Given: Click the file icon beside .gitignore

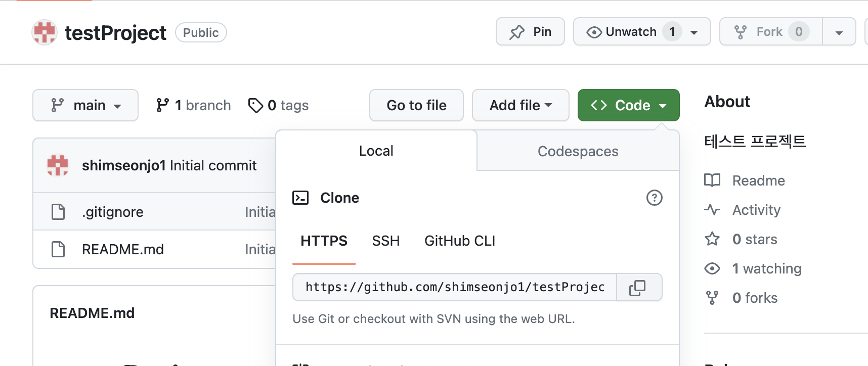Looking at the screenshot, I should [58, 211].
